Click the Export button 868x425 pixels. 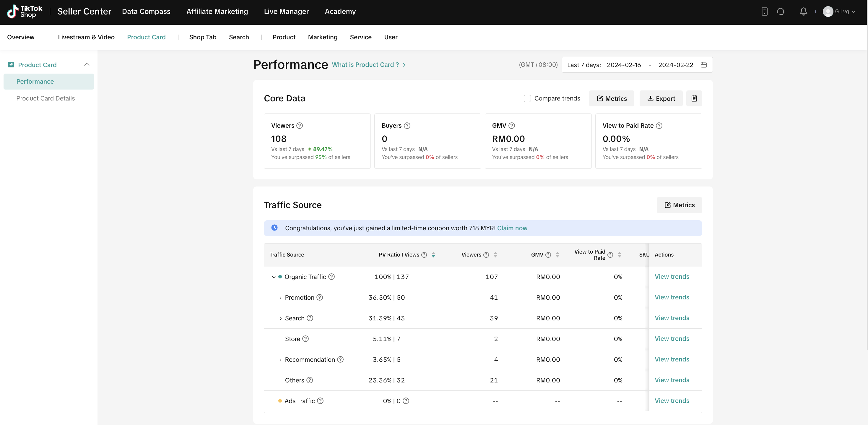coord(661,98)
